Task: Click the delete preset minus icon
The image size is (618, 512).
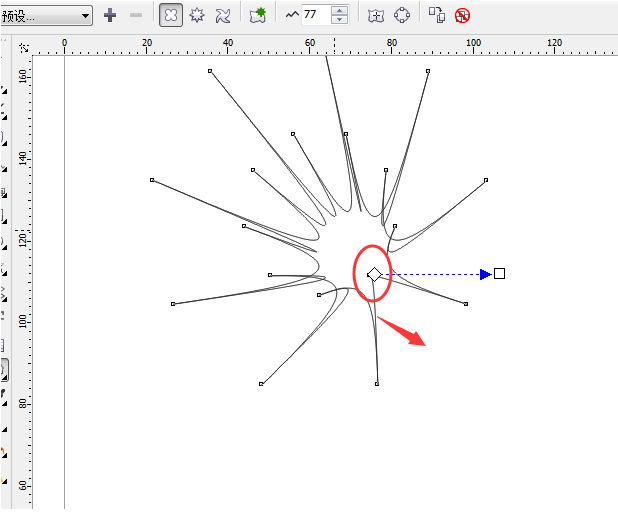Action: pos(136,15)
